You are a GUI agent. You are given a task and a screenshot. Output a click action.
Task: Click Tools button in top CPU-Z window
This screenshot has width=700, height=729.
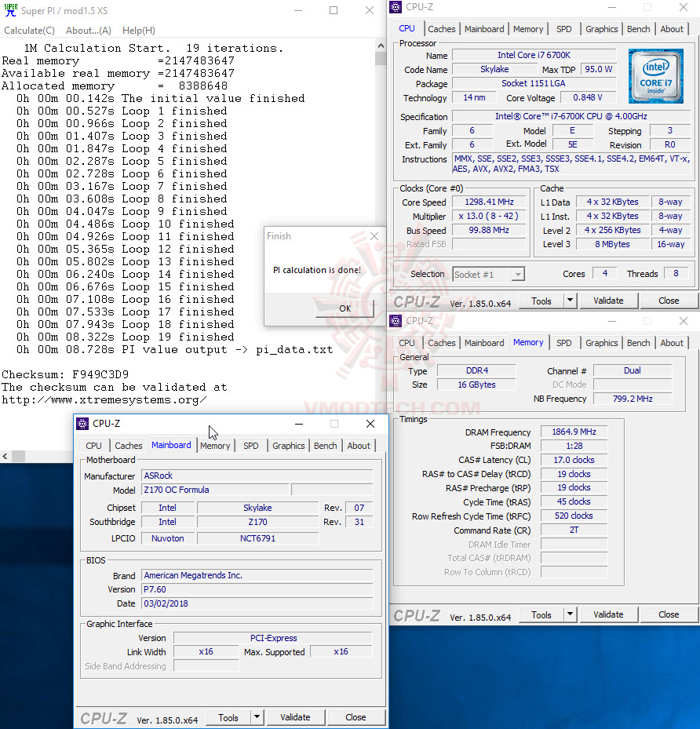(x=541, y=301)
